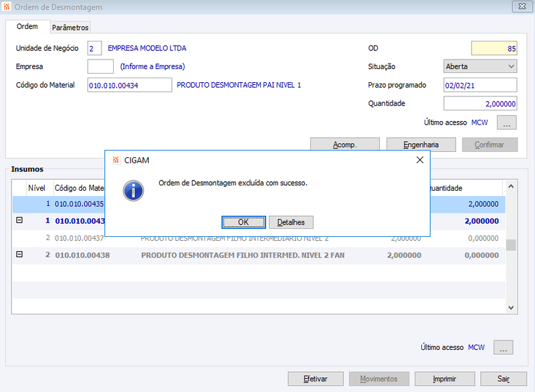This screenshot has width=535, height=392.
Task: Click the Imprimir button
Action: click(x=445, y=379)
